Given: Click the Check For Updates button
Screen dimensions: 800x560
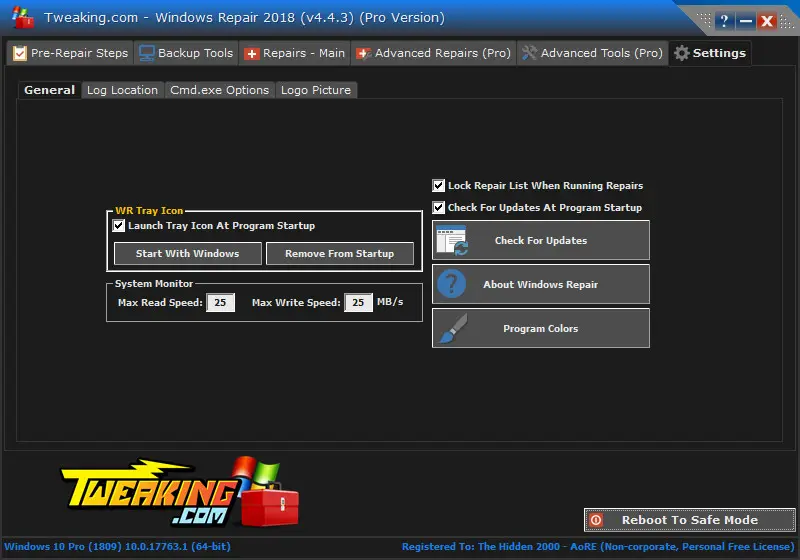Looking at the screenshot, I should 541,240.
